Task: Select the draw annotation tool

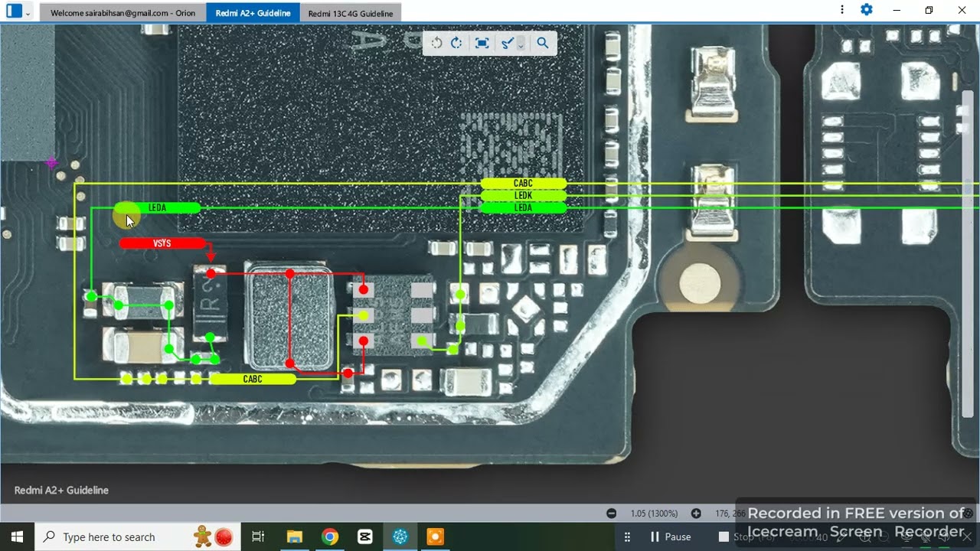Action: tap(506, 43)
